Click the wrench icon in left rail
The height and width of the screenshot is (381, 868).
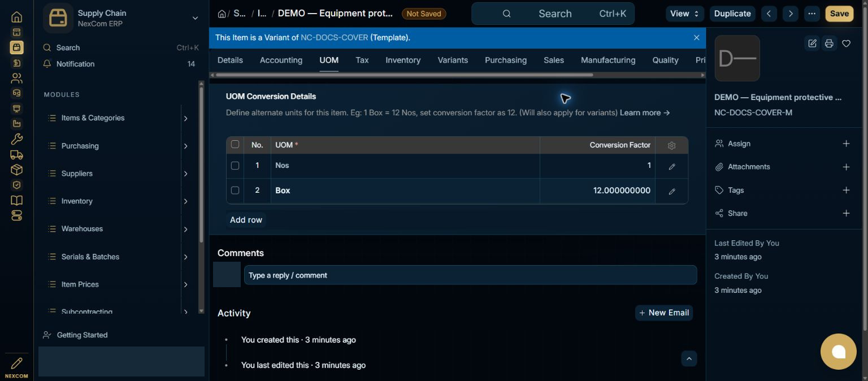(x=16, y=139)
